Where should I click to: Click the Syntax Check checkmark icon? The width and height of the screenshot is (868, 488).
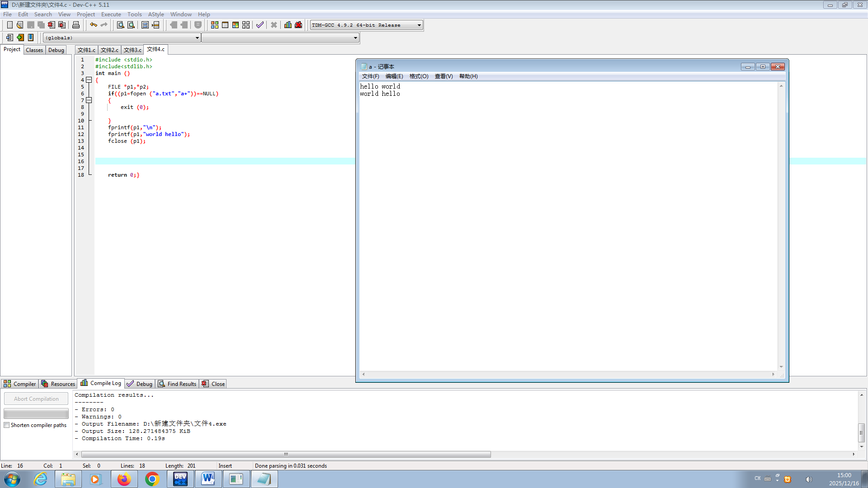[259, 25]
